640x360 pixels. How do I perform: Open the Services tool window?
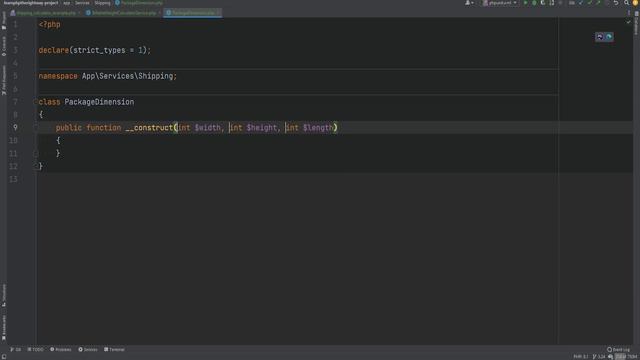coord(88,349)
